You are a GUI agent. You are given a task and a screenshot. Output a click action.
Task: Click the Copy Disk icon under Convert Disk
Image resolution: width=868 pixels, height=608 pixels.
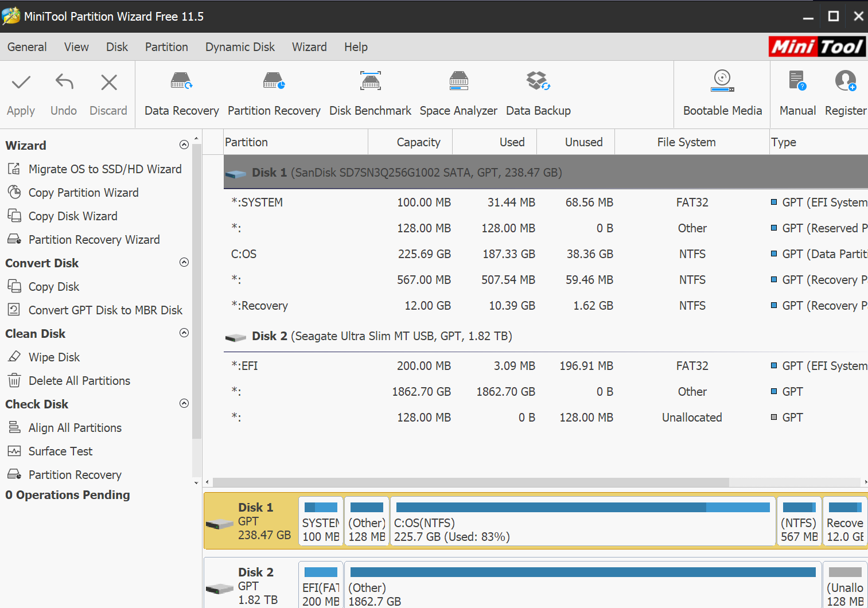(x=14, y=286)
